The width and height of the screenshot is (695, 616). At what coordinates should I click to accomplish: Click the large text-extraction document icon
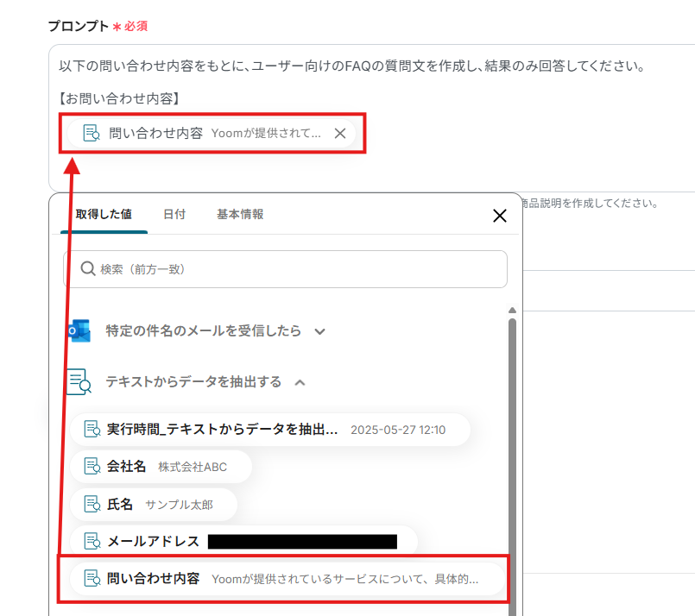[x=79, y=381]
